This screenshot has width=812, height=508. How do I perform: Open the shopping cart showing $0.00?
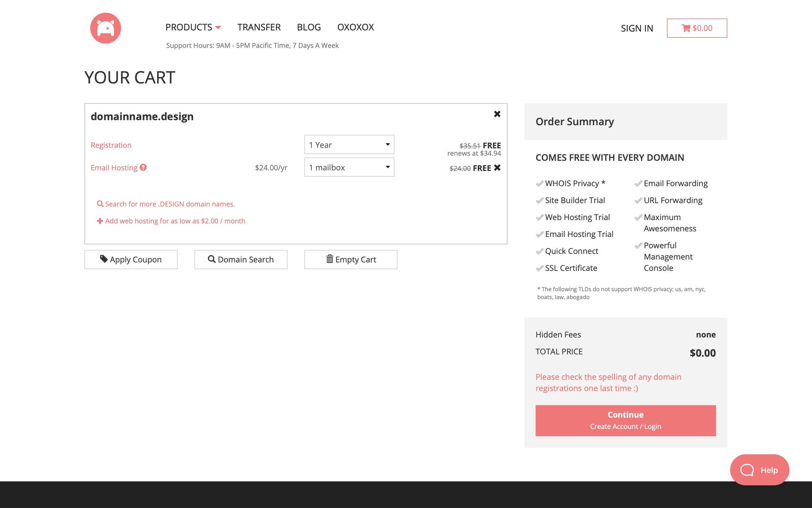coord(697,28)
